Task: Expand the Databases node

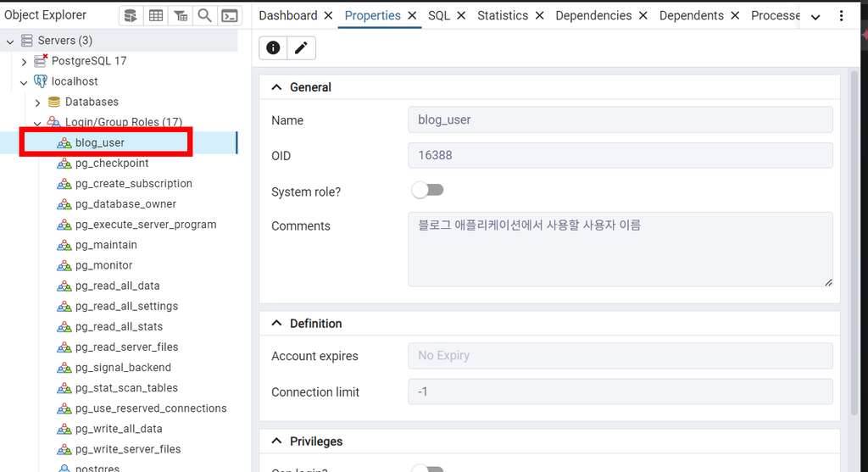Action: tap(37, 103)
